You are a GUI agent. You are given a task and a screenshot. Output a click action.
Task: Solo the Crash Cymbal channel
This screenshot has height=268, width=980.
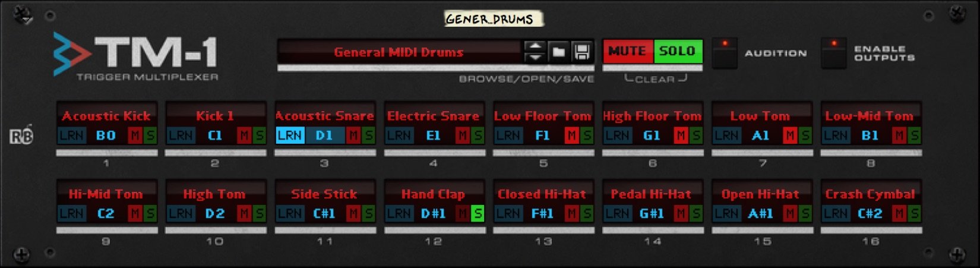(x=915, y=213)
